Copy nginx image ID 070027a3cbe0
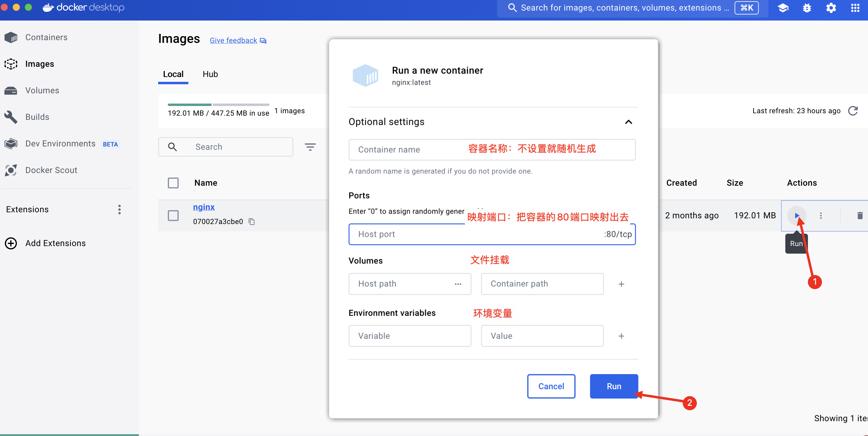Image resolution: width=868 pixels, height=436 pixels. pos(252,222)
